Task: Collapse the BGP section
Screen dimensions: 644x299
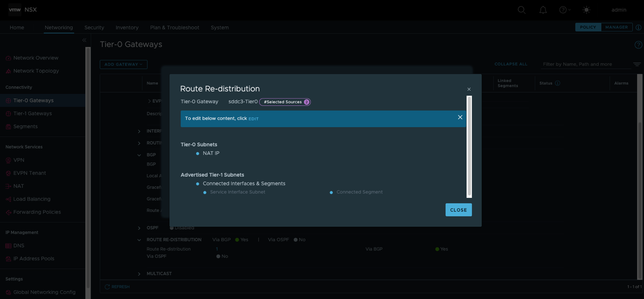Action: pos(139,155)
